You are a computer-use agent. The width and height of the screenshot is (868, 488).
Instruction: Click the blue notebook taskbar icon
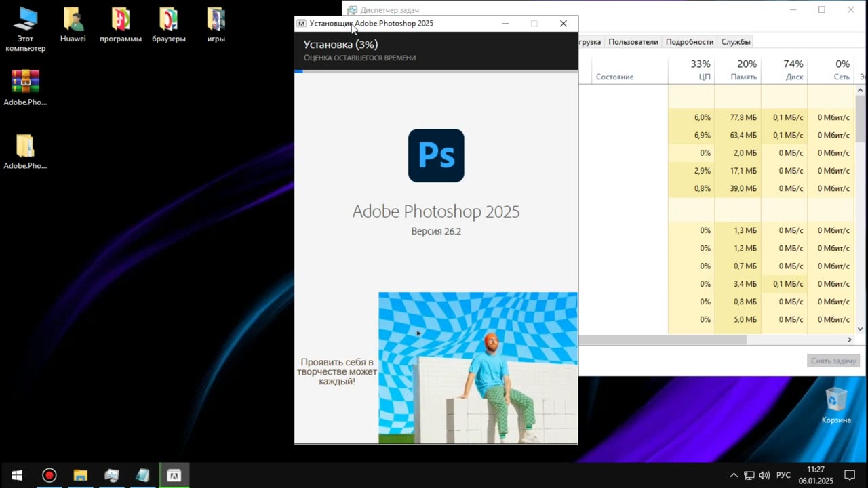coord(142,475)
